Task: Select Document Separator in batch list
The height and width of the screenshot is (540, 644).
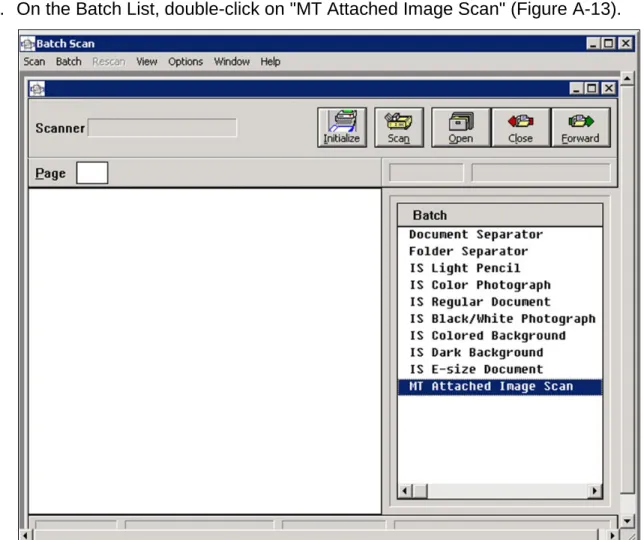Action: pos(500,234)
